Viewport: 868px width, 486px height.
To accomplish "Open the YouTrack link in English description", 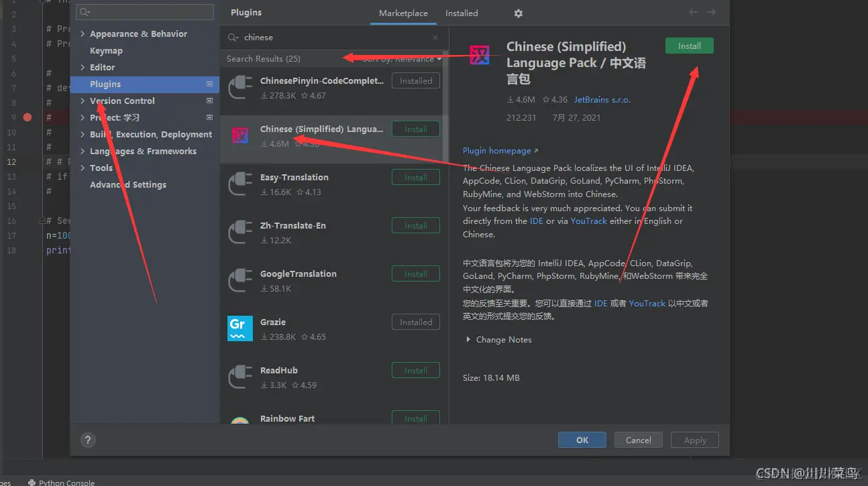I will click(x=589, y=221).
